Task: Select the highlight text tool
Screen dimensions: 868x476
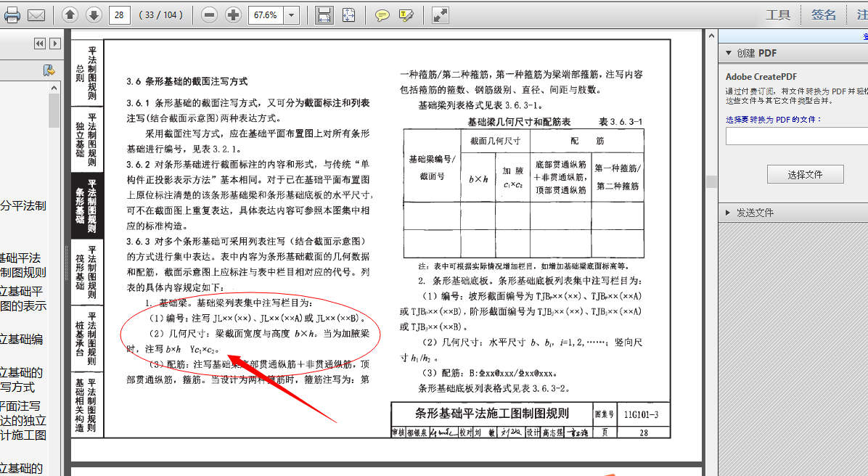Action: coord(405,14)
